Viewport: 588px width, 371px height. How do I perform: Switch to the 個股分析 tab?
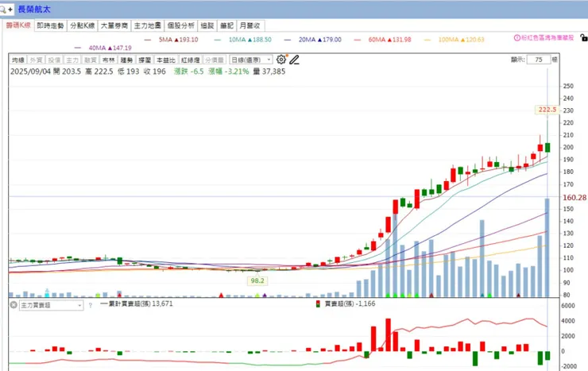180,25
